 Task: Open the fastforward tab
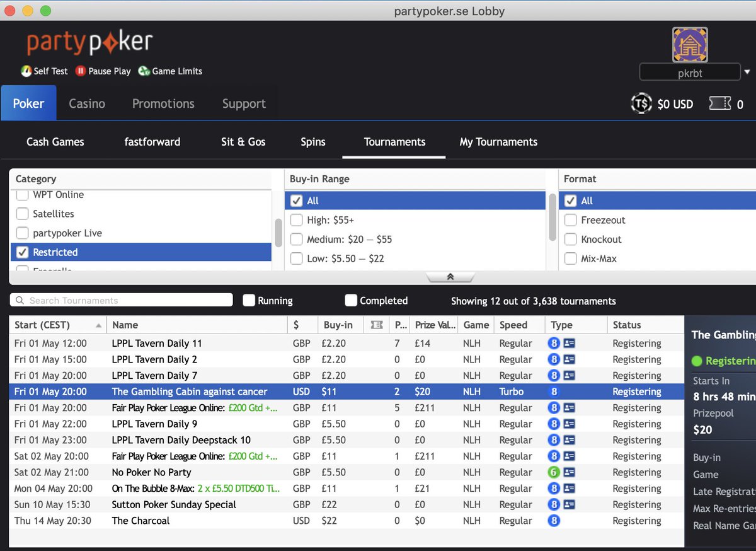pos(152,142)
